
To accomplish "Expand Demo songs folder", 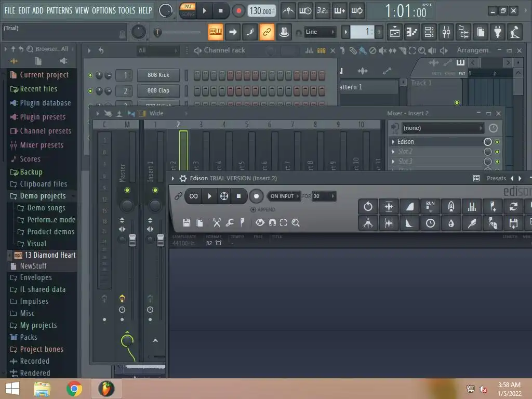I will [46, 208].
